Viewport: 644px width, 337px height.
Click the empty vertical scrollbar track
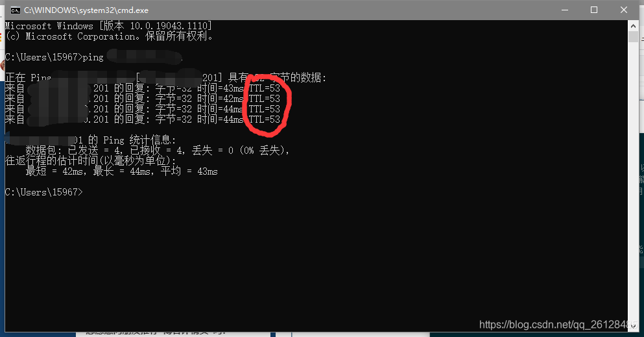pyautogui.click(x=633, y=181)
